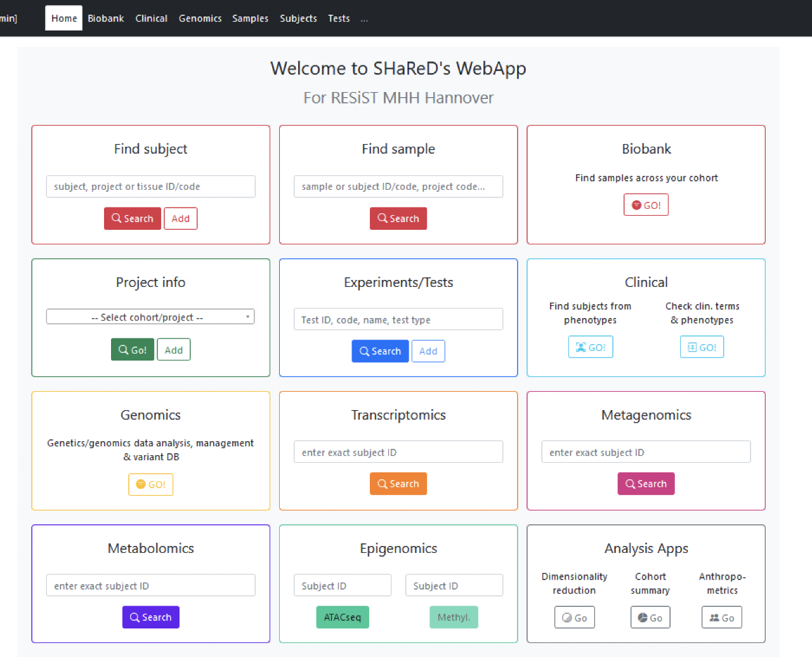The height and width of the screenshot is (671, 812).
Task: Open the Clinical menu
Action: [152, 18]
